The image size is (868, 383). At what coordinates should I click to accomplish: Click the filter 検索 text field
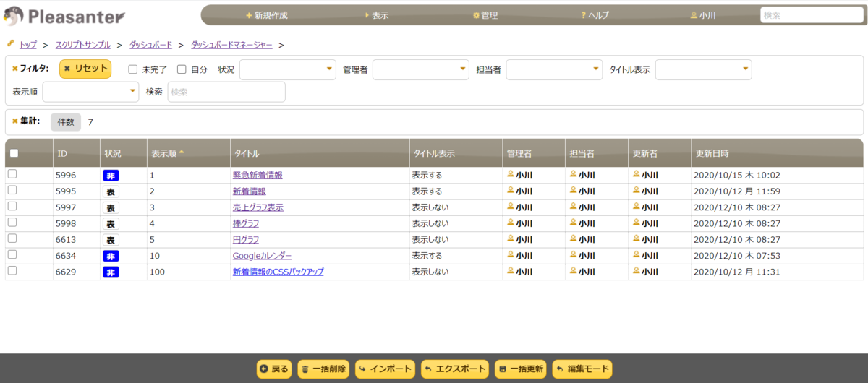tap(226, 92)
